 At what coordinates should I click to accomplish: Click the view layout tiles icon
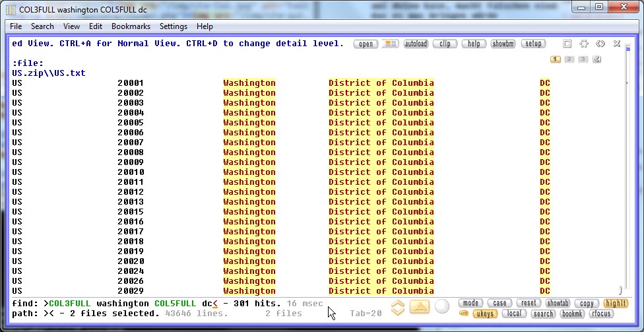pyautogui.click(x=391, y=44)
